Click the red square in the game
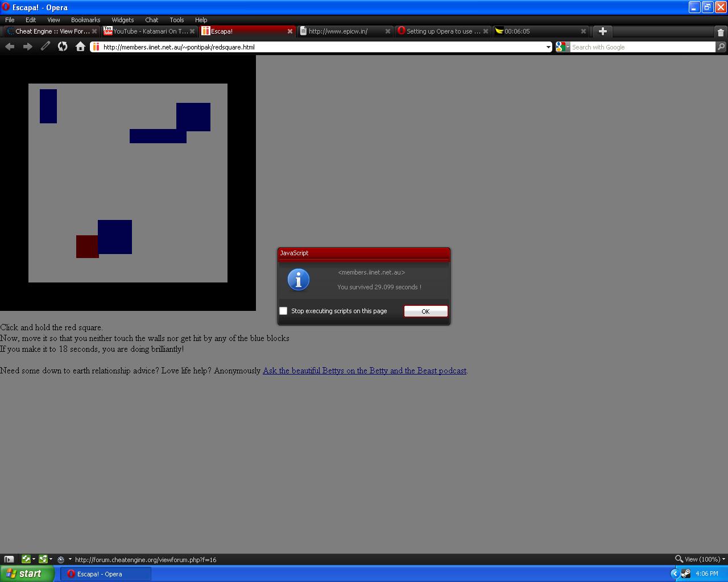The width and height of the screenshot is (728, 582). point(86,247)
